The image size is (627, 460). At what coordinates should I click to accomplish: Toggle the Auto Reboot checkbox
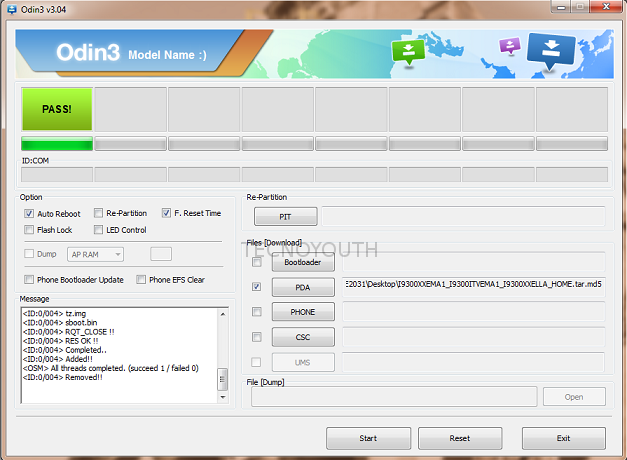pyautogui.click(x=29, y=214)
